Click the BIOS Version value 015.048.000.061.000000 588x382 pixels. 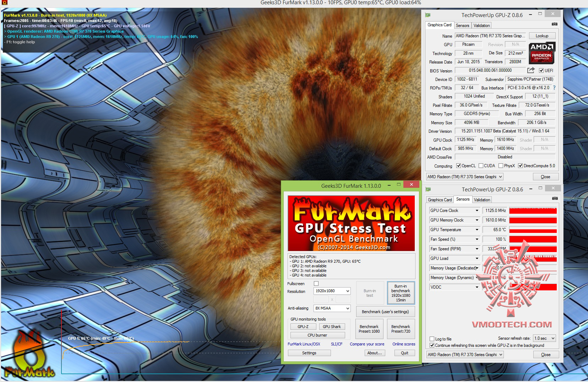pyautogui.click(x=490, y=70)
